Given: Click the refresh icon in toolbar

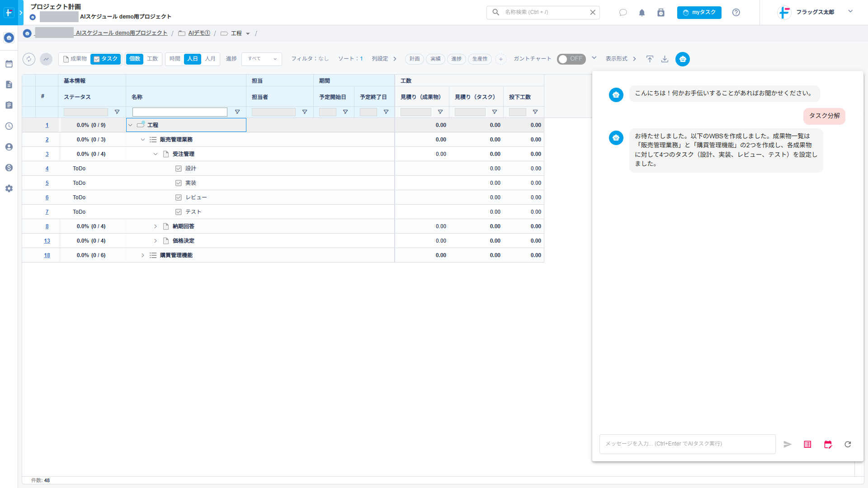Looking at the screenshot, I should pyautogui.click(x=29, y=59).
